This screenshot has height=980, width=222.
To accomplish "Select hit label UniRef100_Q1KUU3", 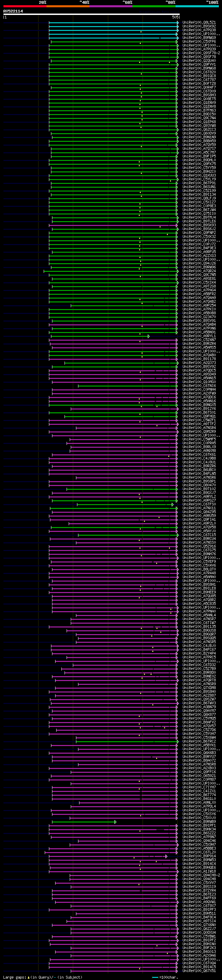I will [x=199, y=175].
